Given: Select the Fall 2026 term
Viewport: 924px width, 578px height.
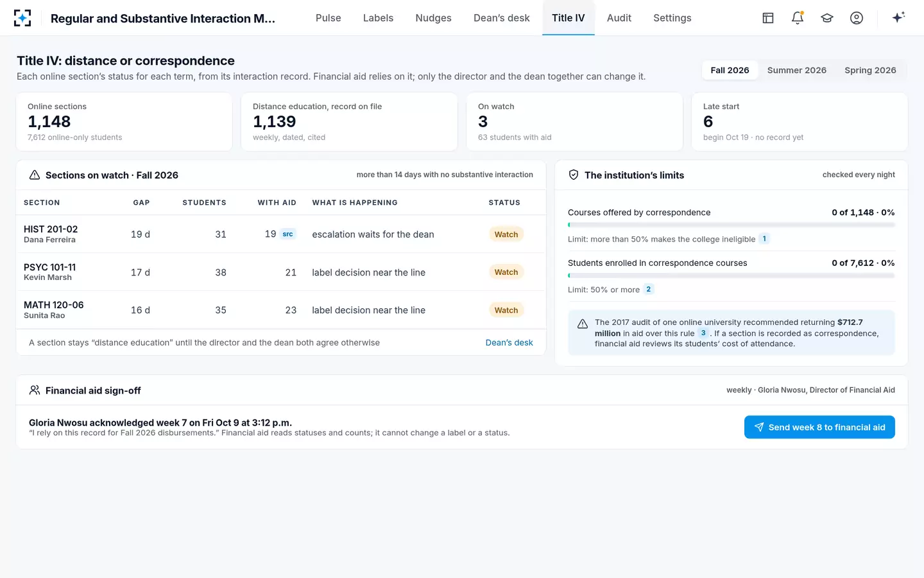Looking at the screenshot, I should (x=730, y=70).
